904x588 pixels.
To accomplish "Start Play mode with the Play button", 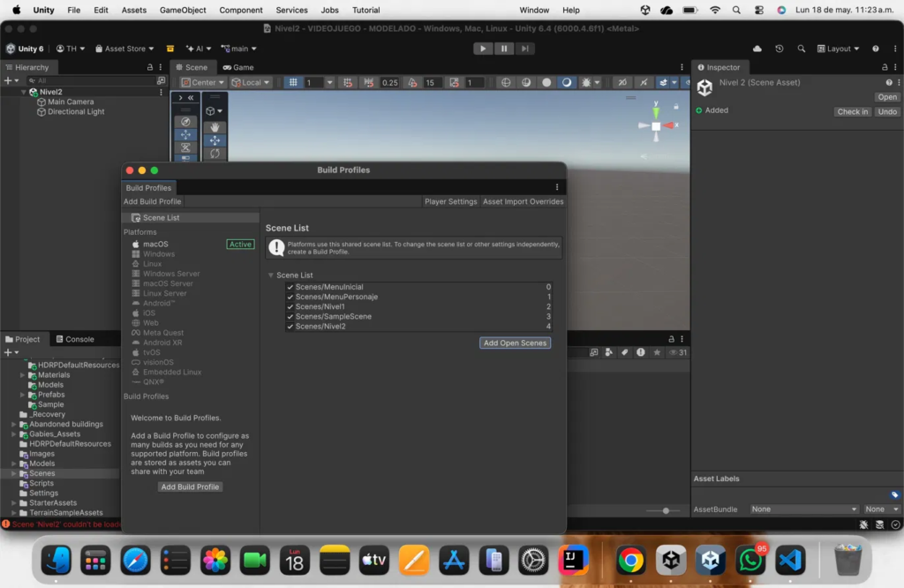I will (x=483, y=49).
